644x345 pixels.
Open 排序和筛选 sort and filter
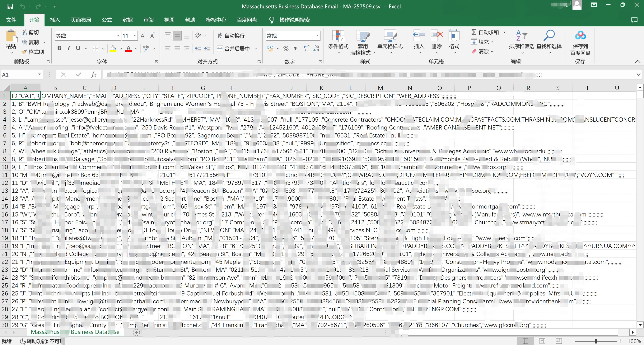(522, 42)
